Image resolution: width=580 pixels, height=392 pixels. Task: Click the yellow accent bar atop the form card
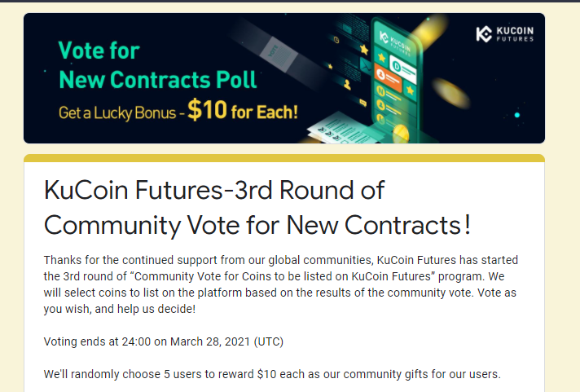pos(284,158)
